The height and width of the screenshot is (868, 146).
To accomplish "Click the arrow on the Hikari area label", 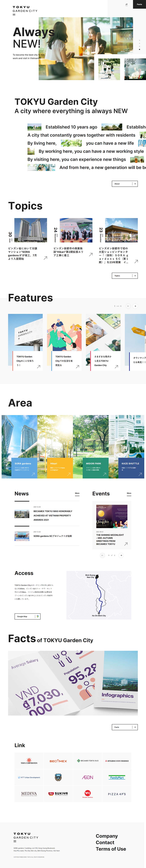I will tap(69, 474).
